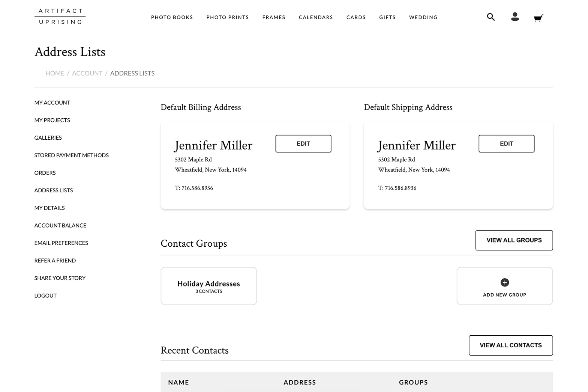Edit the default billing address
This screenshot has width=588, height=392.
pos(303,143)
